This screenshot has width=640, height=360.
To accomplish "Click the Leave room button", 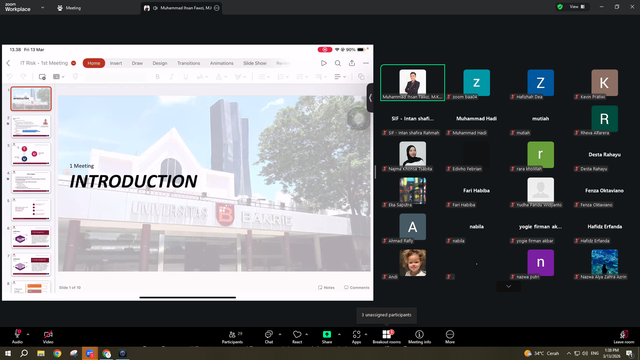I will click(x=624, y=337).
